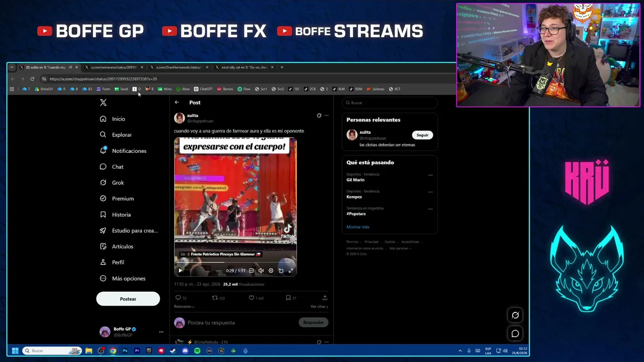Open Explorar in the sidebar
The width and height of the screenshot is (644, 362).
[116, 135]
